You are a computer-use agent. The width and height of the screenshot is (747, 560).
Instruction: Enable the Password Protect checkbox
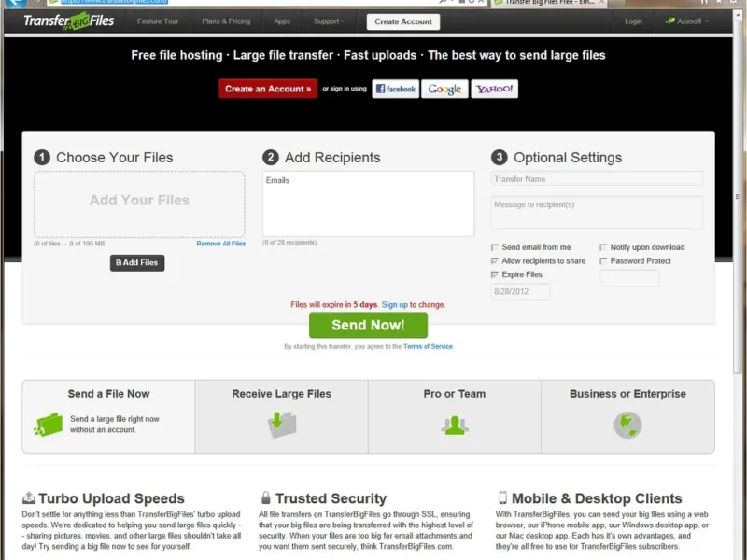pyautogui.click(x=603, y=261)
